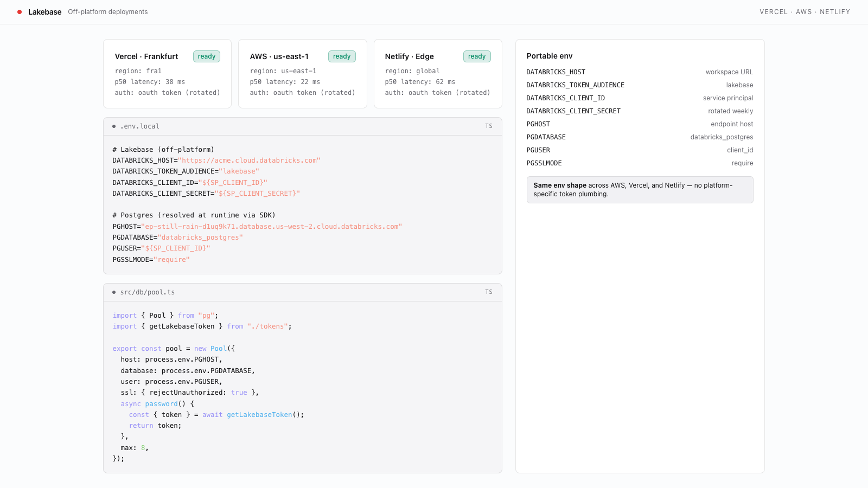Click 'database: process.env.PGDATABASE,' line
The width and height of the screenshot is (868, 488).
coord(188,371)
